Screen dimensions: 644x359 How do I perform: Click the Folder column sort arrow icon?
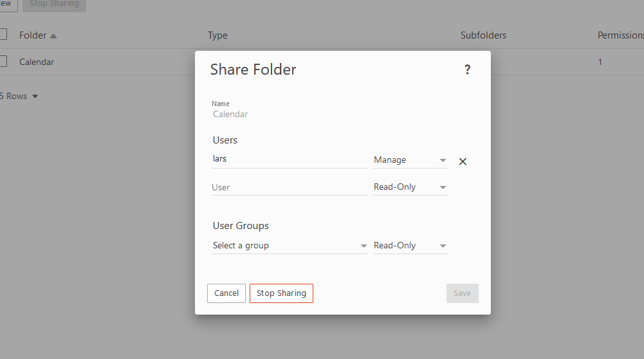[53, 36]
